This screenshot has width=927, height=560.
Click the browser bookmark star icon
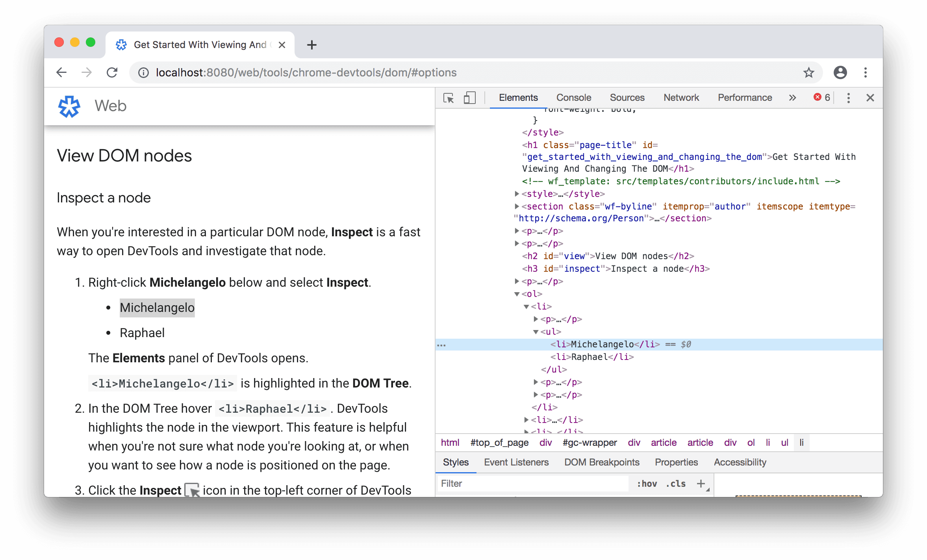pyautogui.click(x=808, y=73)
